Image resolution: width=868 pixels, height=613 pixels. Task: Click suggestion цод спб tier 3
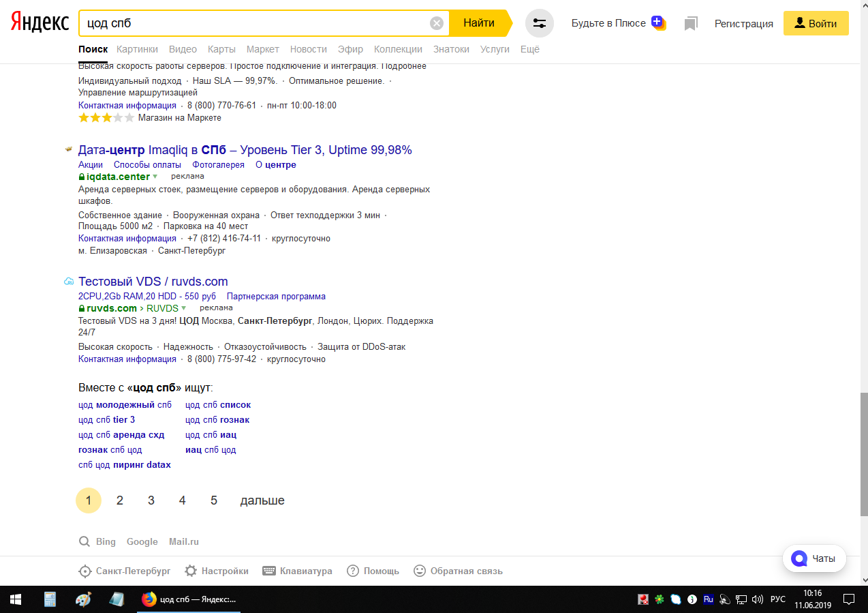click(x=107, y=420)
